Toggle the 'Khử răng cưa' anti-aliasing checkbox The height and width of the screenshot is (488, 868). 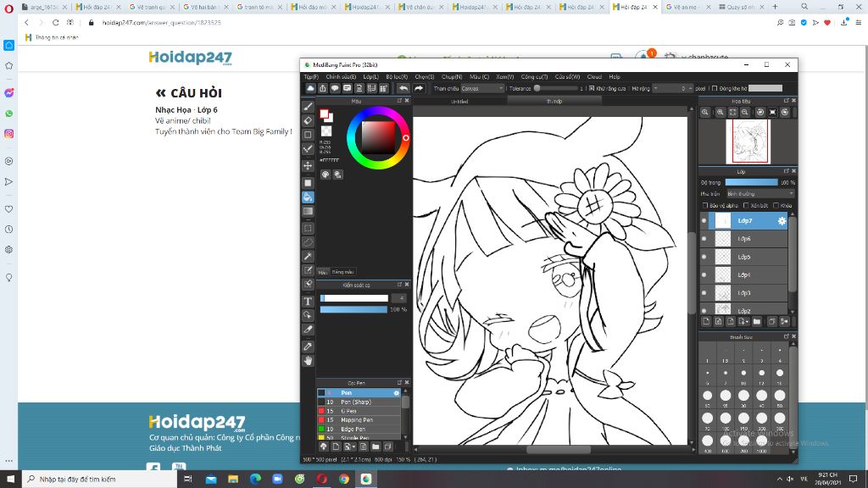pyautogui.click(x=592, y=88)
